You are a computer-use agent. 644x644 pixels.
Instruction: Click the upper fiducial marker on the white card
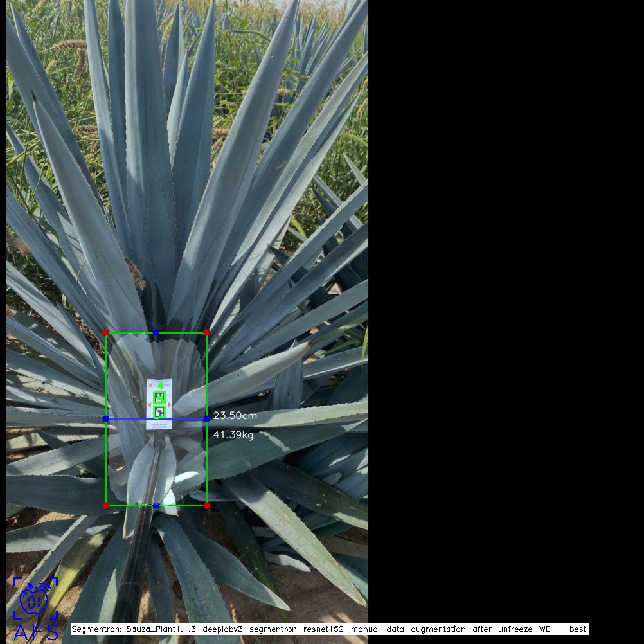(x=159, y=398)
